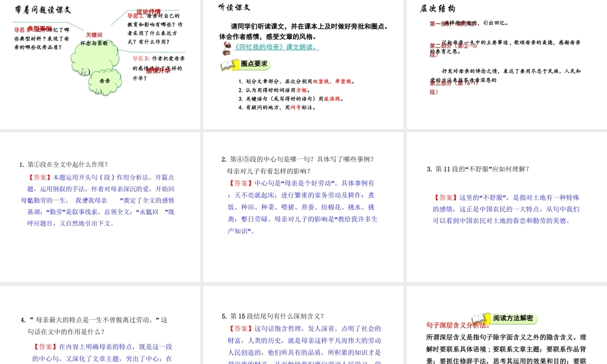This screenshot has height=364, width=607.
Task: Click the large cloud shape labeled 怀念与亲歌
Action: click(x=95, y=57)
